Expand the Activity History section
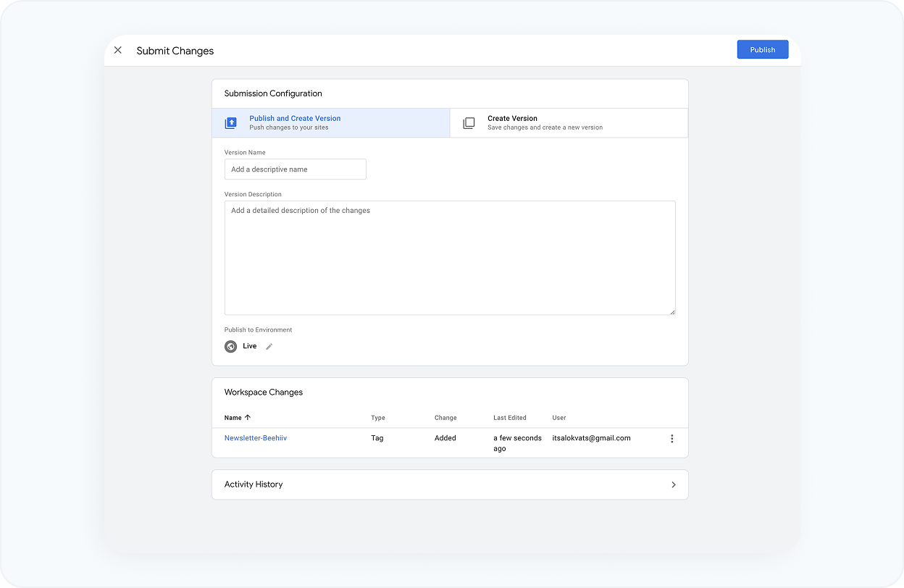Screen dimensions: 904x588 (x=449, y=484)
